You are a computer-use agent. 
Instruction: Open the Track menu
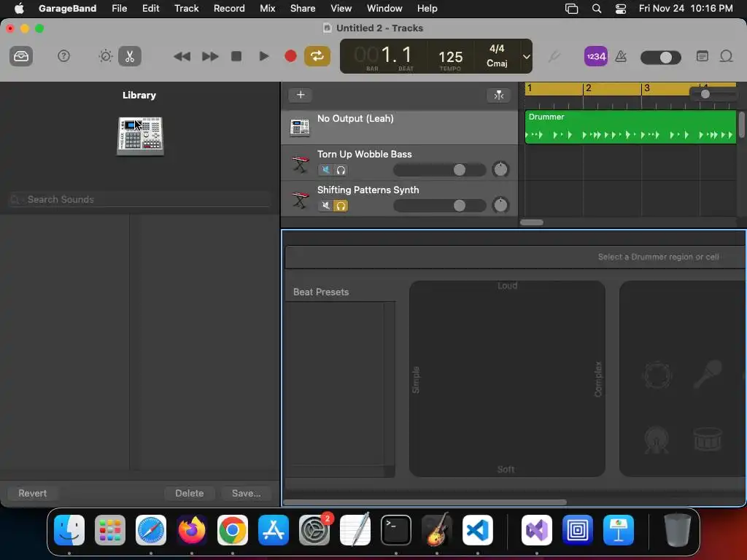186,8
